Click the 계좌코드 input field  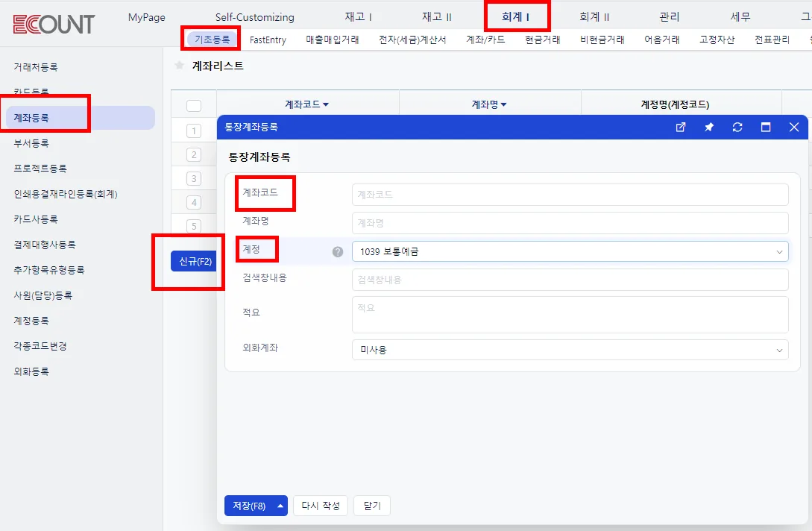point(570,195)
